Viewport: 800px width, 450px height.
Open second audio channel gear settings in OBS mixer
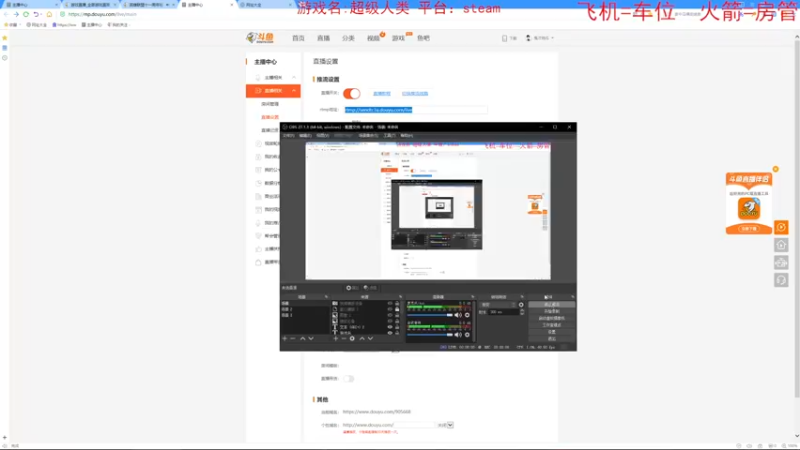[x=467, y=335]
